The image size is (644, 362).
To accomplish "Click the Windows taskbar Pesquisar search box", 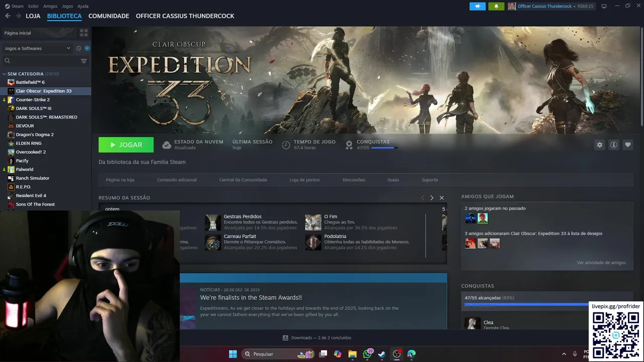I will pos(278,354).
